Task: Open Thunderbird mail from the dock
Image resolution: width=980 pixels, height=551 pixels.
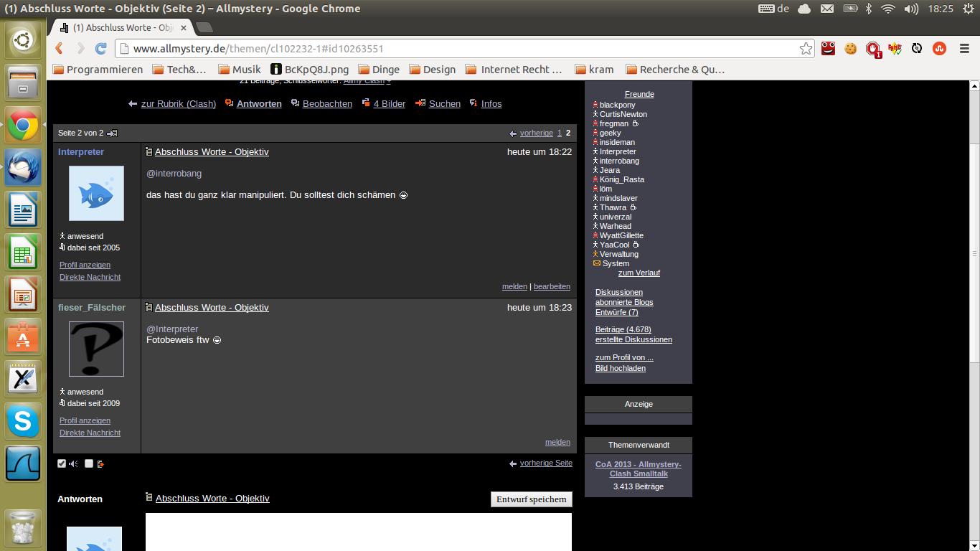Action: 23,169
